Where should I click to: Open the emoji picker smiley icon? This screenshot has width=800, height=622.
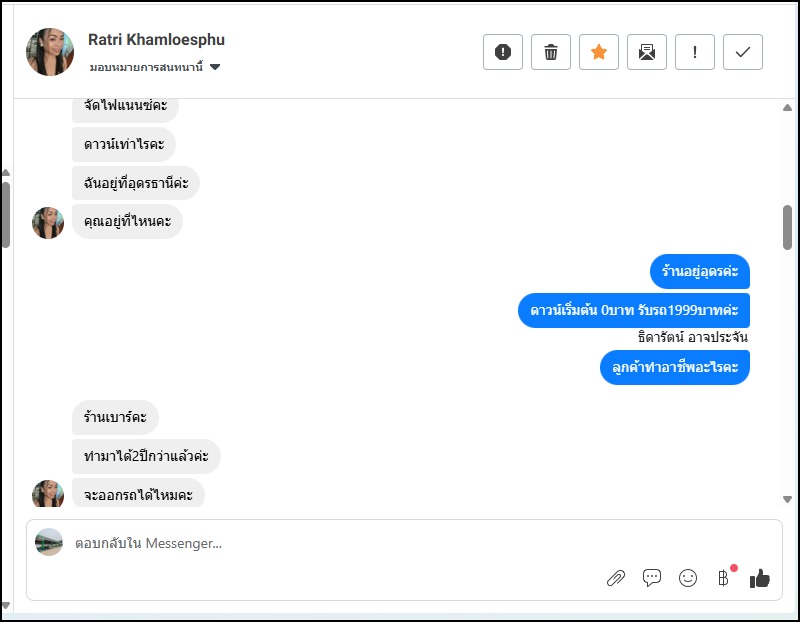688,578
